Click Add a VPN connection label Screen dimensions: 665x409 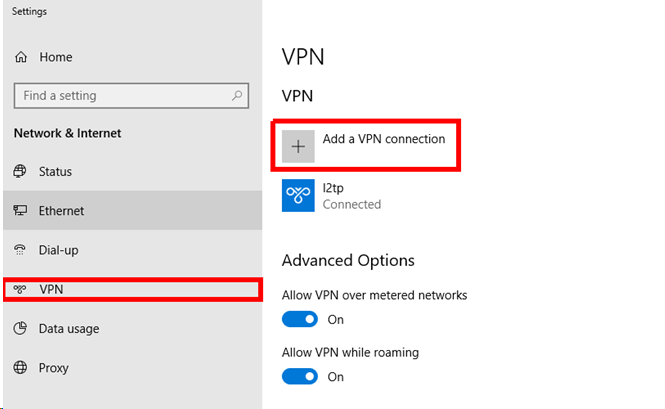pyautogui.click(x=383, y=140)
